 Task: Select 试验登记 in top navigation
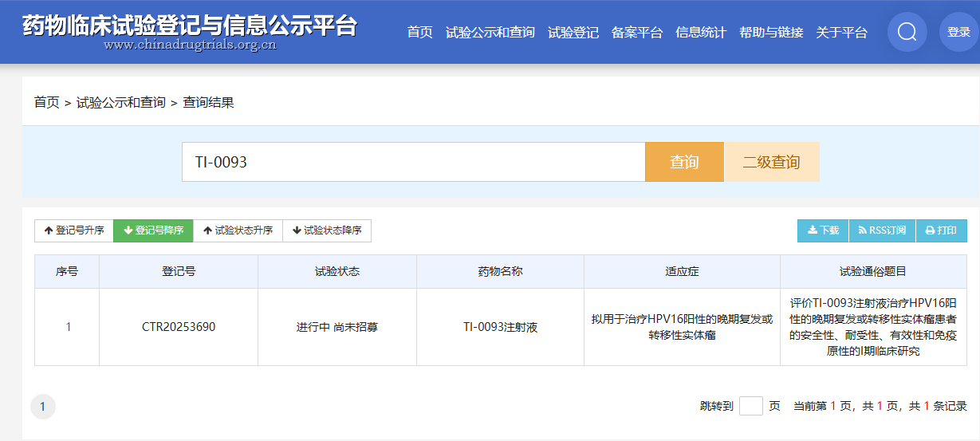click(x=573, y=33)
